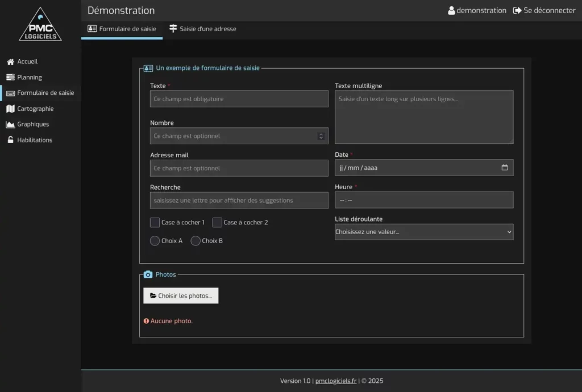This screenshot has width=582, height=392.
Task: Check Case à cocher 1
Action: point(155,223)
